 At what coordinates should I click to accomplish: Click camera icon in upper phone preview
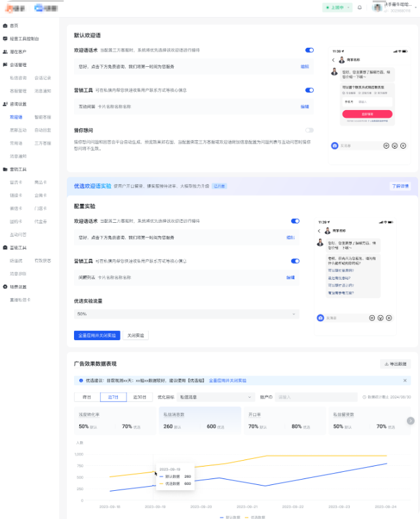coord(335,145)
